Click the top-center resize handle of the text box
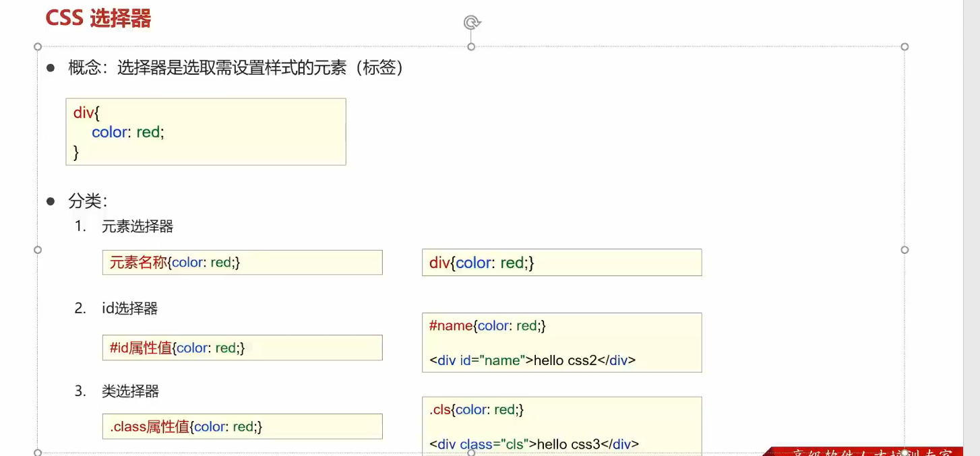Viewport: 980px width, 456px height. (x=471, y=46)
